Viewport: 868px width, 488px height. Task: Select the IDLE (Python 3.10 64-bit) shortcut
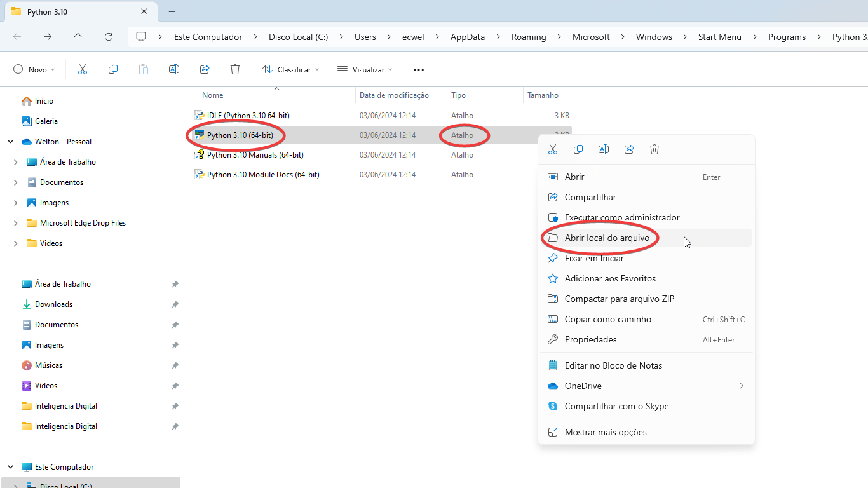pyautogui.click(x=248, y=116)
